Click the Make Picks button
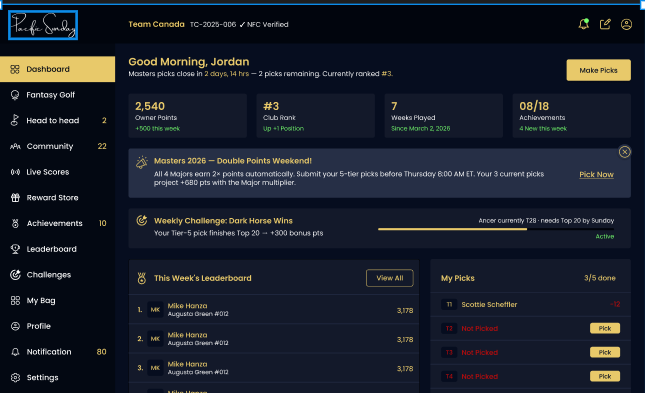This screenshot has height=393, width=645. tap(598, 70)
